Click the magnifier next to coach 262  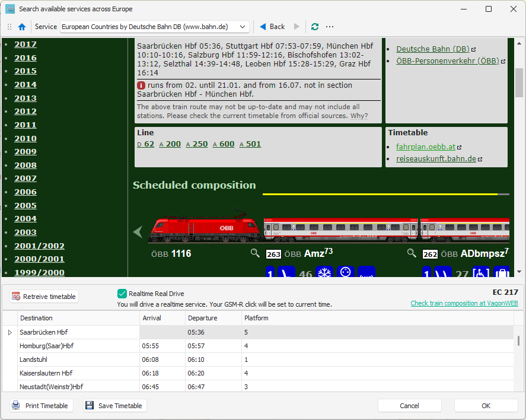[412, 253]
